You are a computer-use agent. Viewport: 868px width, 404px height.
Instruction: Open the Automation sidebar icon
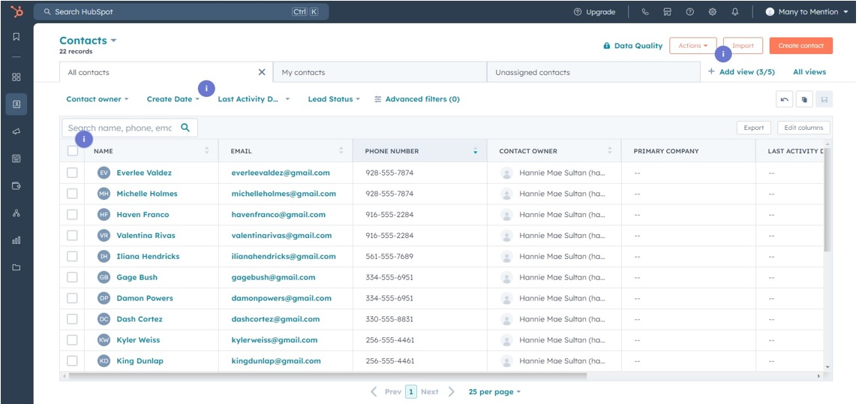tap(16, 213)
